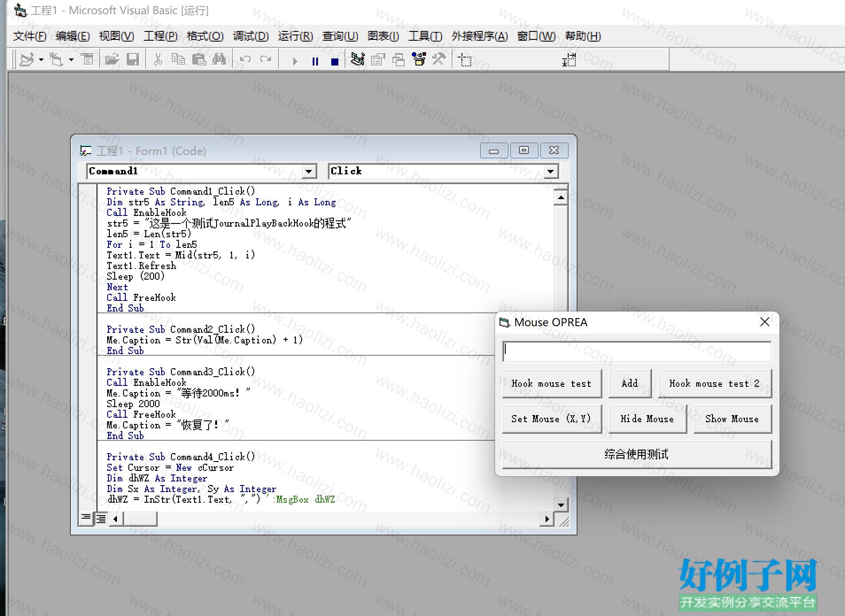845x616 pixels.
Task: Open the Properties Window toolbar icon
Action: [378, 59]
